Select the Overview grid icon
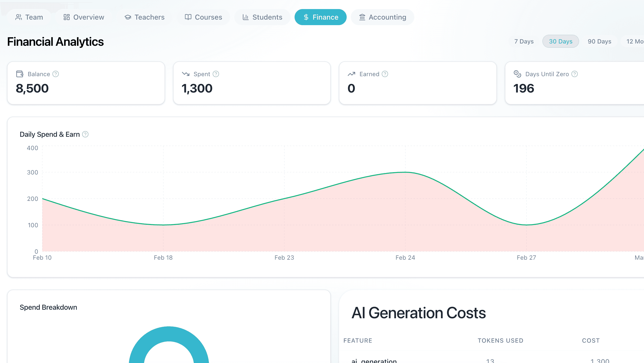 [x=66, y=17]
